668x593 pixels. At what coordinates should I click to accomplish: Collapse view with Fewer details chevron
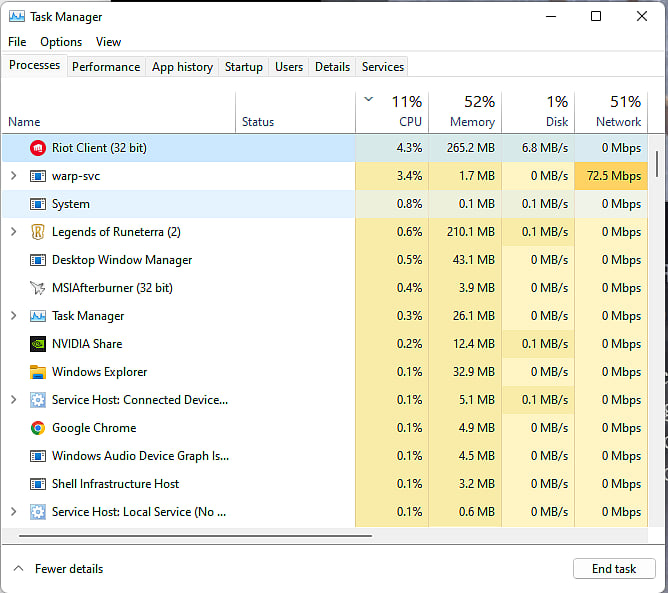(x=18, y=568)
